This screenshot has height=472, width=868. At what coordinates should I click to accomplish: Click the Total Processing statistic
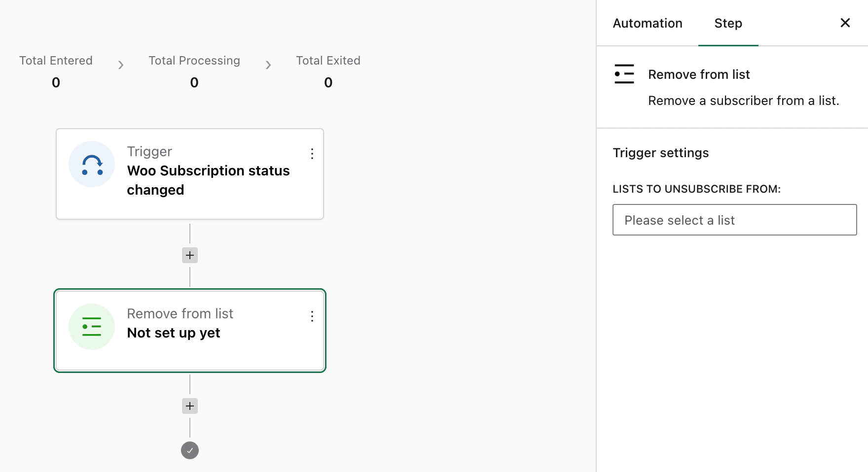click(194, 71)
